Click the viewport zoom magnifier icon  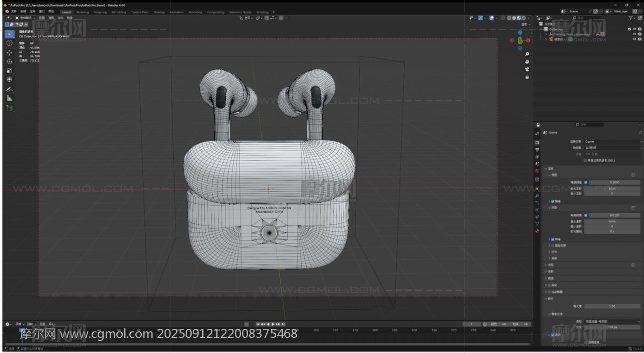[527, 54]
